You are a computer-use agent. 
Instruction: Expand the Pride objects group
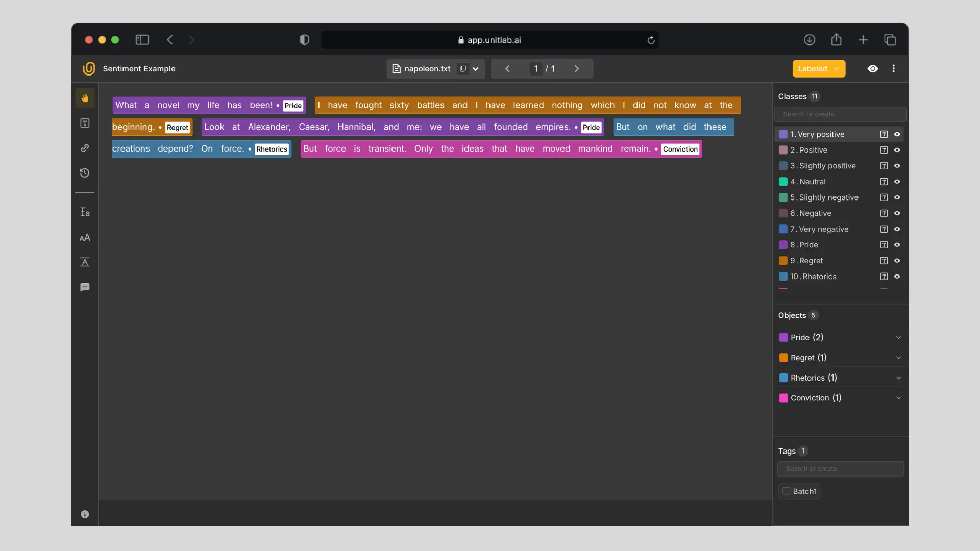pyautogui.click(x=898, y=337)
